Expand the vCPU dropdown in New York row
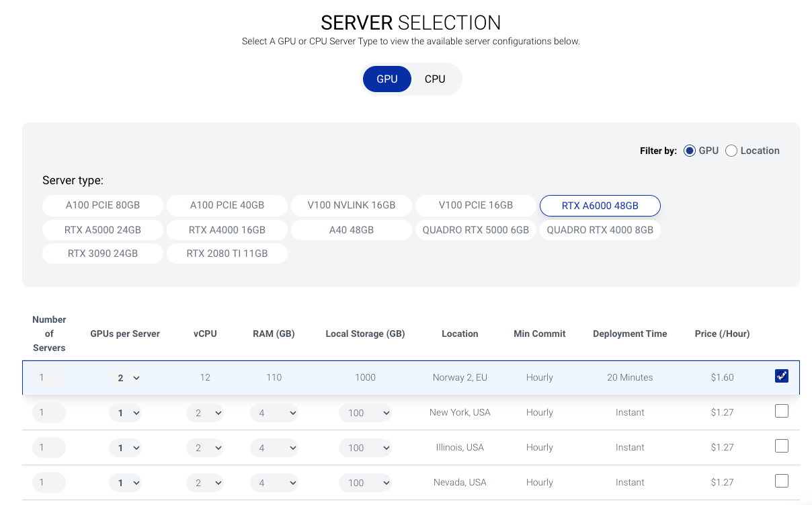Screen dimensions: 812x505 [x=205, y=413]
